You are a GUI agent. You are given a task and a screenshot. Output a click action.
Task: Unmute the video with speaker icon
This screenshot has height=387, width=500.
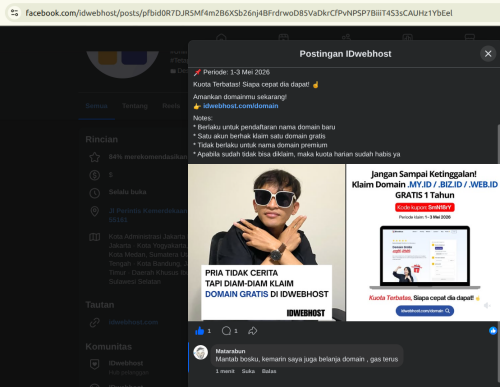tap(487, 305)
